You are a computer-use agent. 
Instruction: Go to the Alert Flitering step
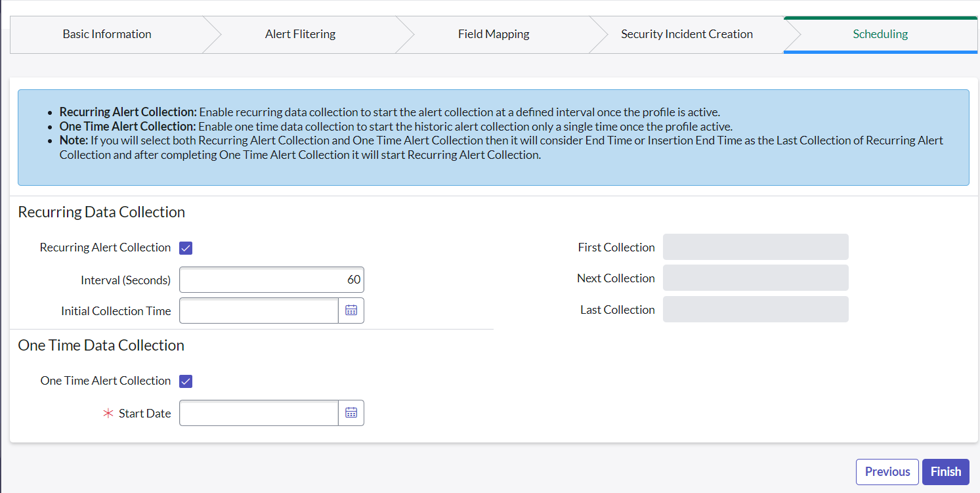click(300, 34)
